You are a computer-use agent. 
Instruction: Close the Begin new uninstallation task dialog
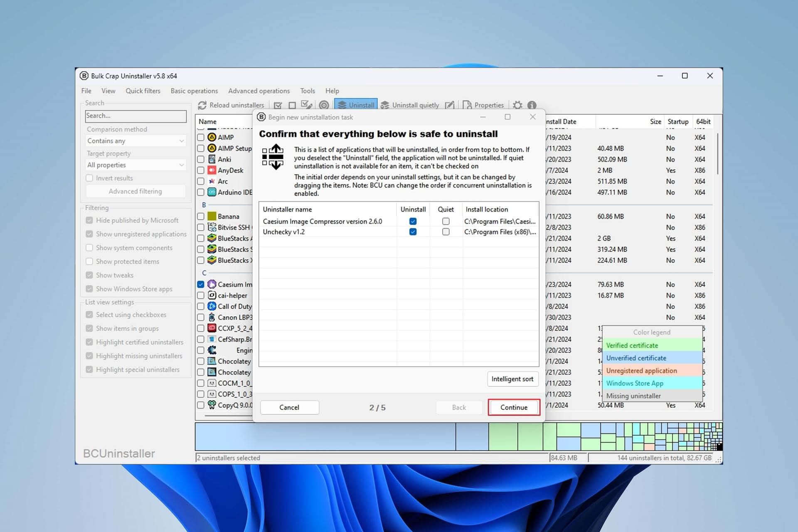(533, 117)
